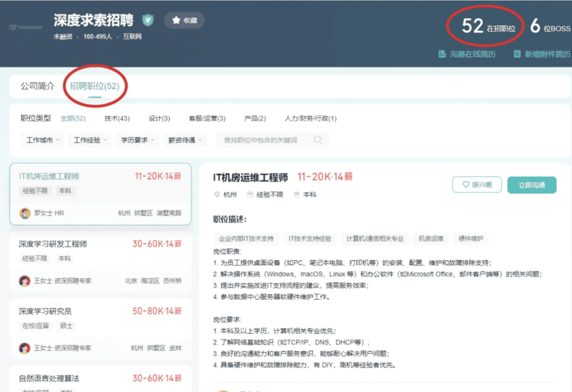The image size is (572, 392).
Task: Click 罗女士 HR avatar
Action: (x=25, y=213)
